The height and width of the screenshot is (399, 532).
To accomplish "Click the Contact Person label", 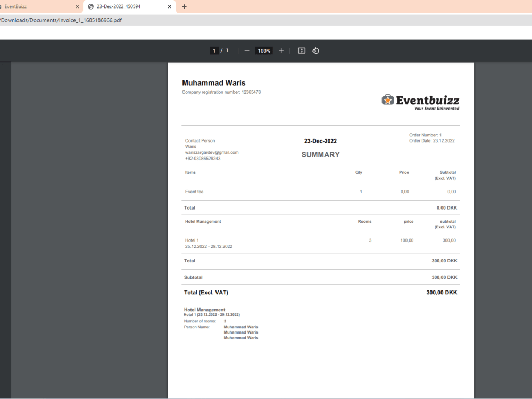I will click(x=200, y=140).
